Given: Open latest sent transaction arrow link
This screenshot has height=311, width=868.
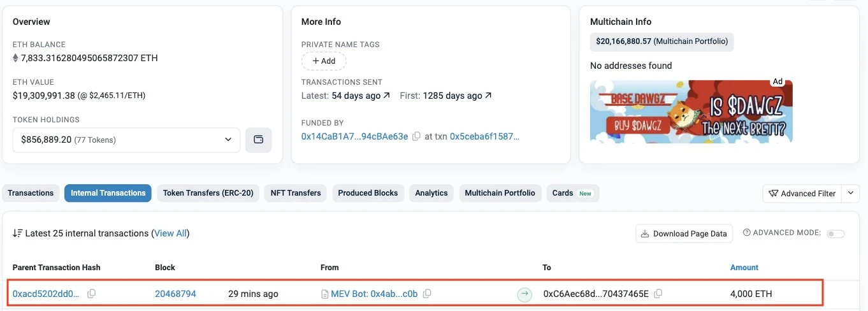Looking at the screenshot, I should click(x=386, y=96).
